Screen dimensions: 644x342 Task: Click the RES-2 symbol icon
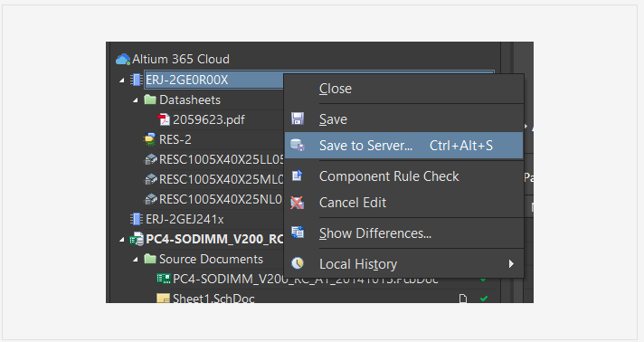[x=149, y=139]
